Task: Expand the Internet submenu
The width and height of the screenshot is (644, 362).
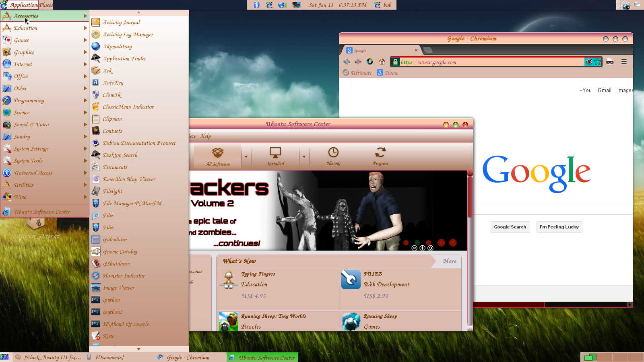Action: (45, 64)
